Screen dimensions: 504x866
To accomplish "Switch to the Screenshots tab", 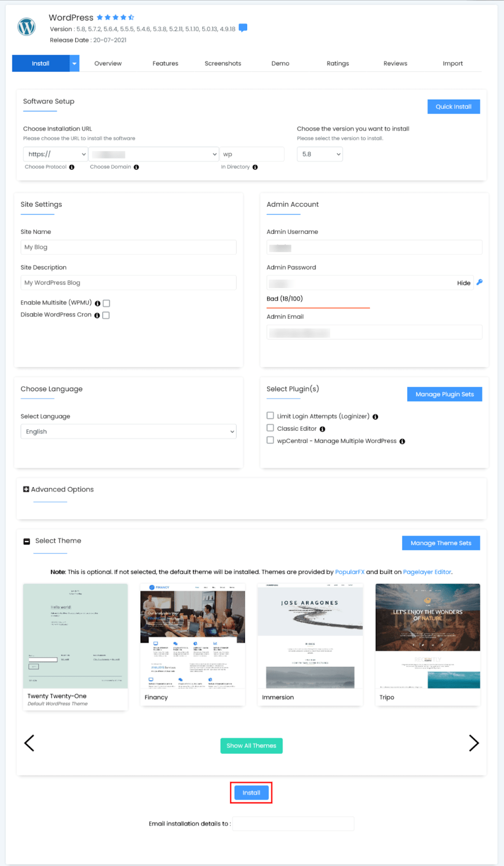I will tap(223, 63).
